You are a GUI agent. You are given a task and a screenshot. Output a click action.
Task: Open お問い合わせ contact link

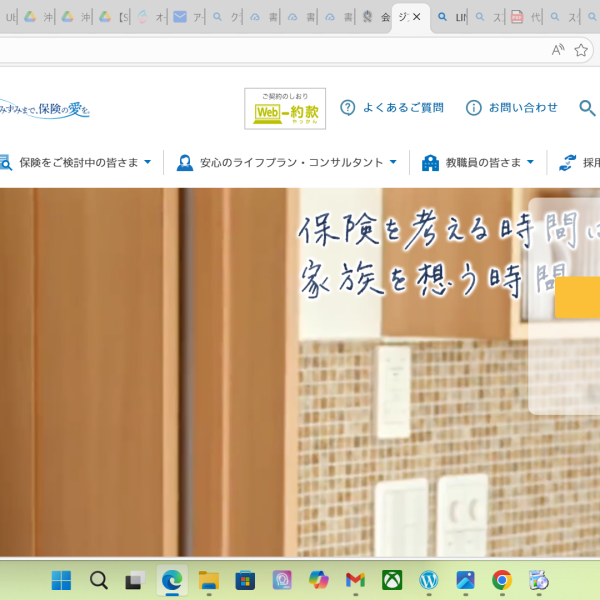click(x=512, y=108)
